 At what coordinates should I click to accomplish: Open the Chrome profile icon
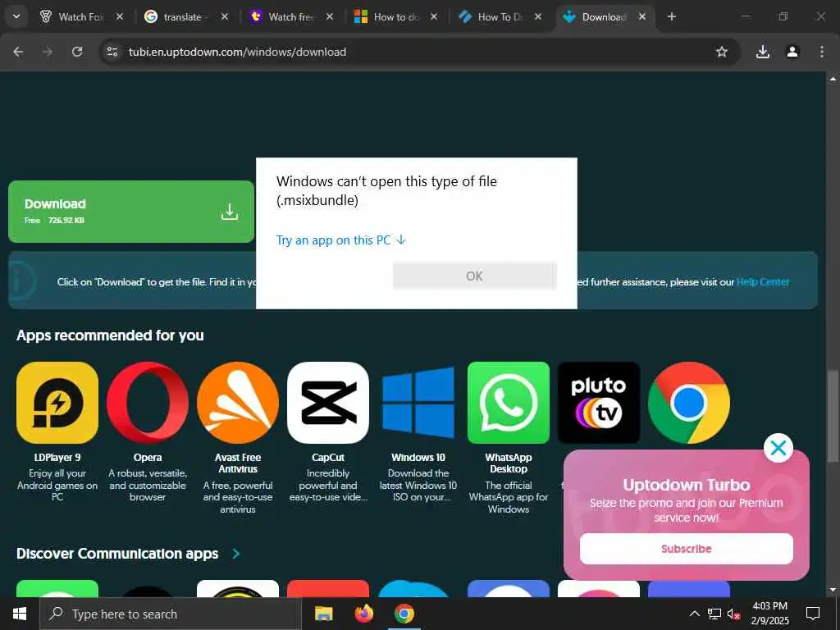tap(792, 52)
